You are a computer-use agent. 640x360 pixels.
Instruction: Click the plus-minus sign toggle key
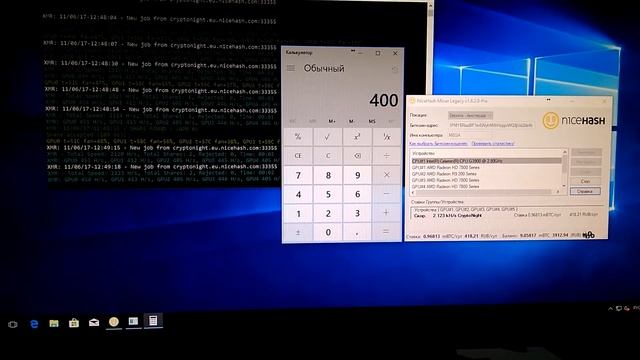click(x=298, y=232)
